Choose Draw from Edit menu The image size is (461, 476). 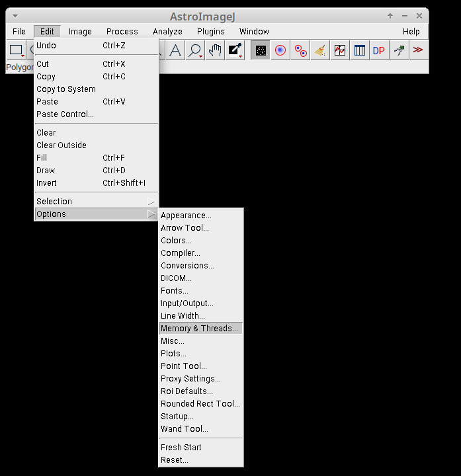(x=97, y=171)
